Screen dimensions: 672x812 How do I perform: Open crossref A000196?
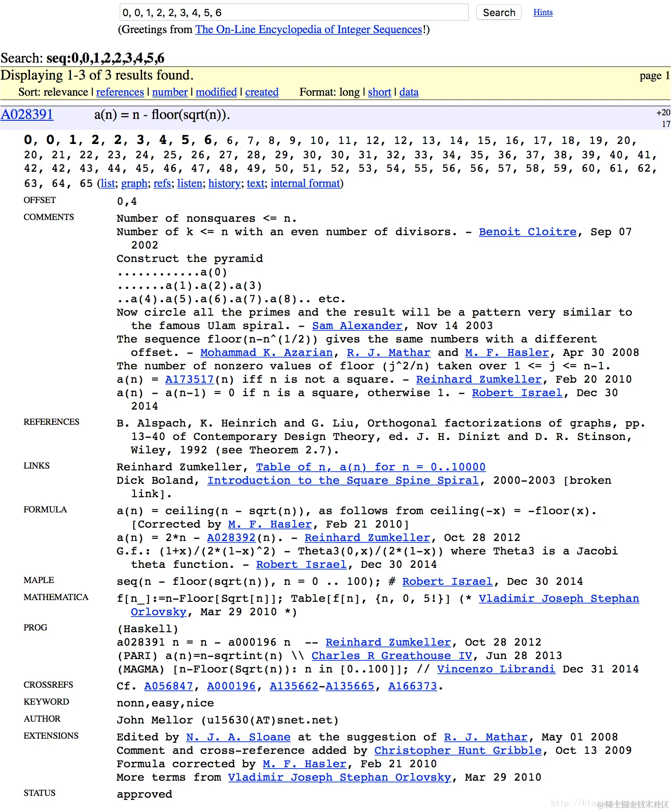(x=231, y=686)
